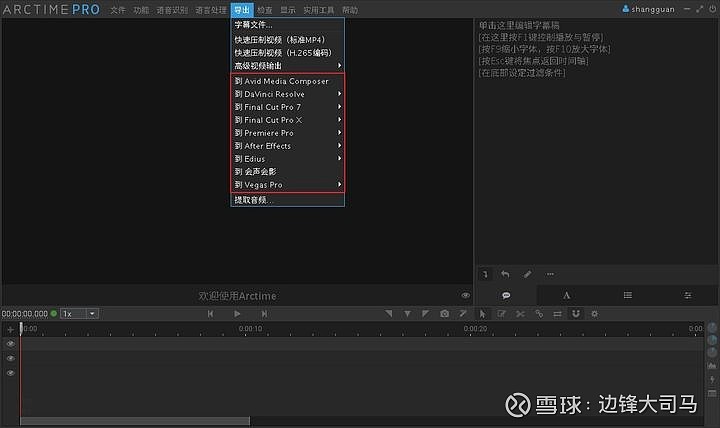Switch to the sliders filter tab
This screenshot has height=428, width=720.
point(687,295)
